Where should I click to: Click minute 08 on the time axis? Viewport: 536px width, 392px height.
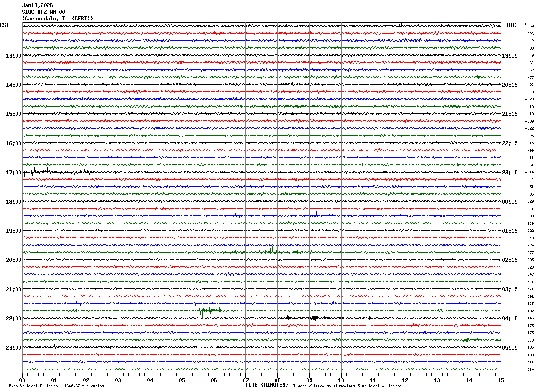click(x=277, y=380)
